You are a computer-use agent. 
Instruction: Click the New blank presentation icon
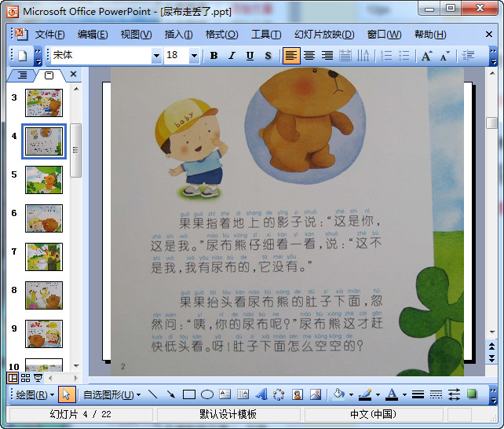coord(23,56)
